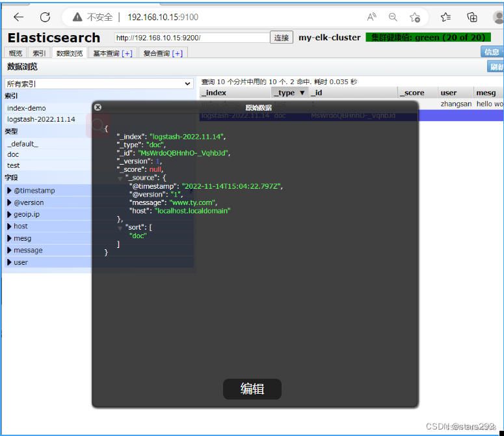Screen dimensions: 504x436
Task: Expand the mesg field
Action: [9, 238]
